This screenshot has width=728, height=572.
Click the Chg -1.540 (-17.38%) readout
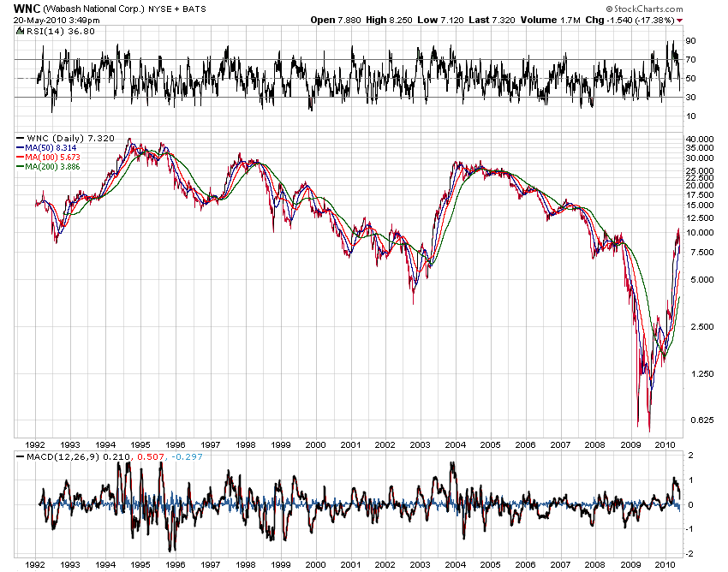click(x=630, y=20)
